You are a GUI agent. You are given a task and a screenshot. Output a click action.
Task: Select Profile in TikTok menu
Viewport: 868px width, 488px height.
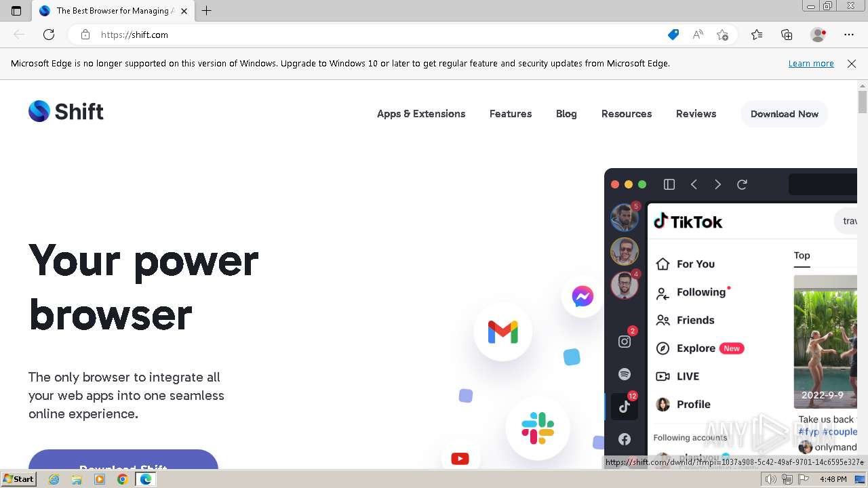tap(683, 405)
